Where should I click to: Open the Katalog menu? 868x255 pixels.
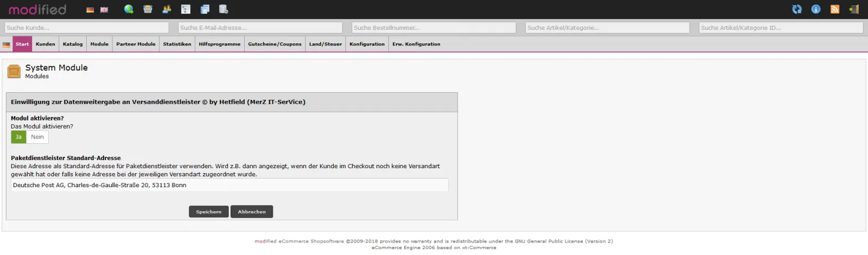(x=73, y=44)
